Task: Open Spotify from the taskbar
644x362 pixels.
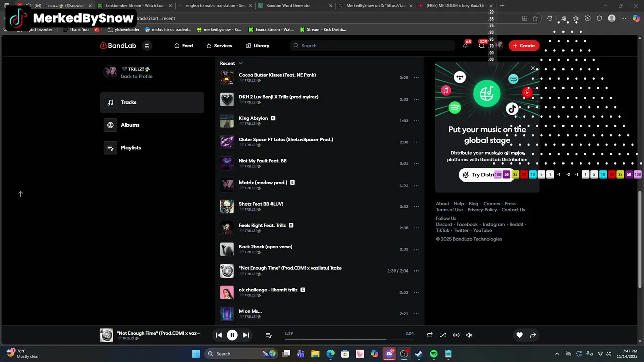Action: pyautogui.click(x=434, y=354)
